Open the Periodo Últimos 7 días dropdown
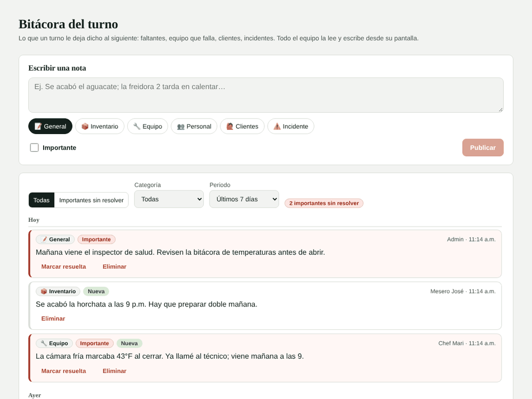Image resolution: width=532 pixels, height=399 pixels. [244, 199]
